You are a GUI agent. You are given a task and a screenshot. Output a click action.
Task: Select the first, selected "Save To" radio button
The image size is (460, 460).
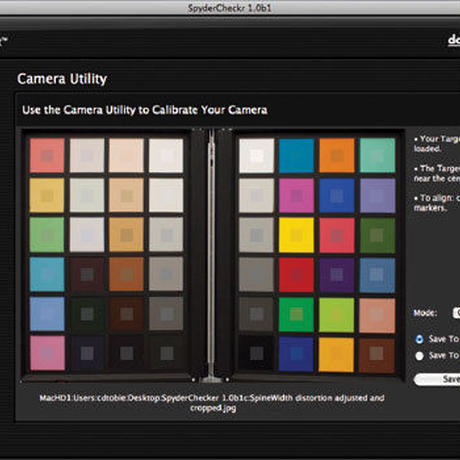pos(419,339)
